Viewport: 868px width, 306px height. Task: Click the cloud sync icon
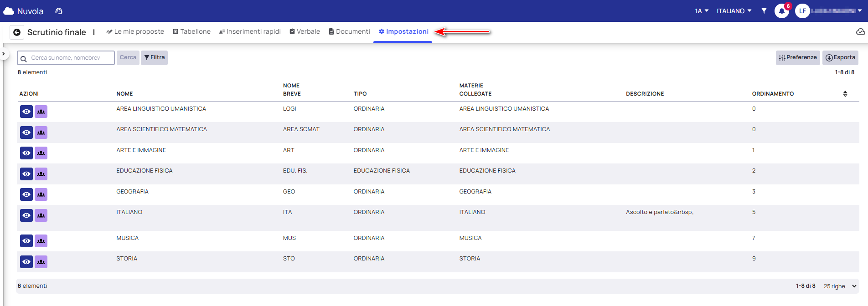click(x=860, y=32)
